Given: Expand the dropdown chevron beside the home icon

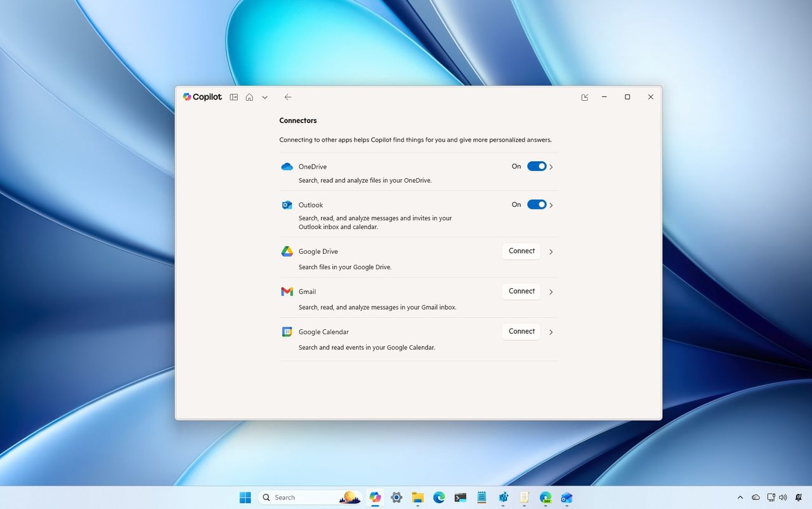Looking at the screenshot, I should point(265,97).
